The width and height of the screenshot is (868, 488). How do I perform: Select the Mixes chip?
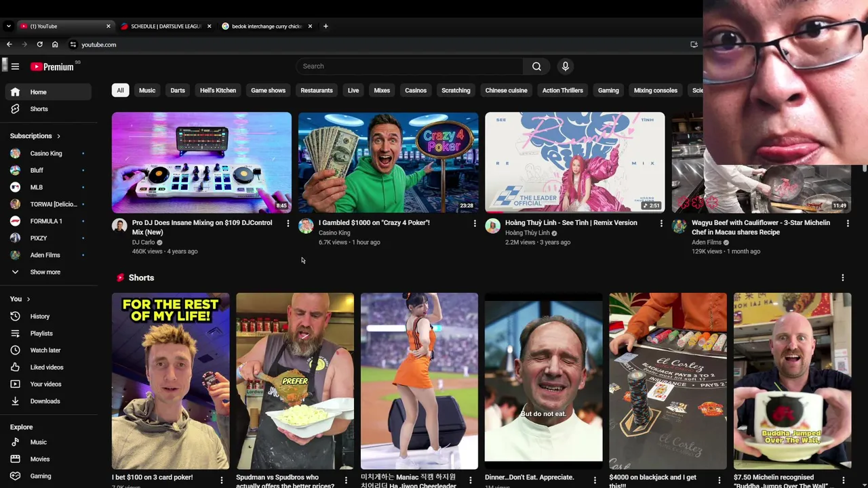click(x=382, y=91)
